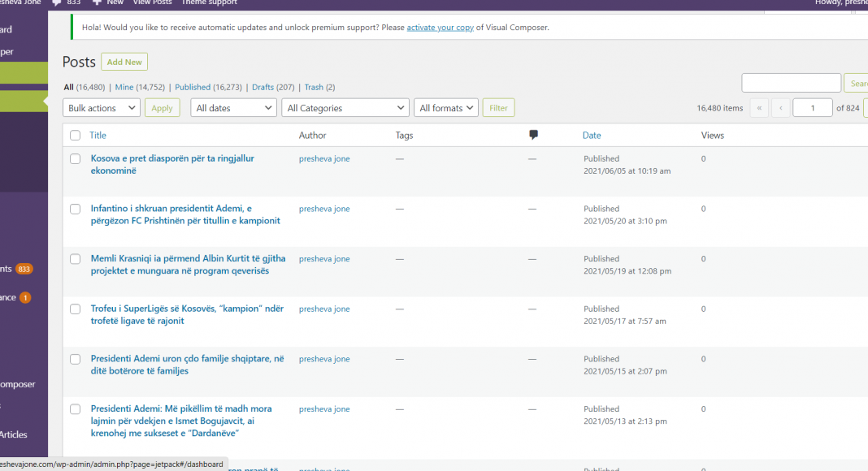Viewport: 868px width, 471px height.
Task: Mark checkbox for 'Memli Krasniqi' post
Action: point(76,259)
